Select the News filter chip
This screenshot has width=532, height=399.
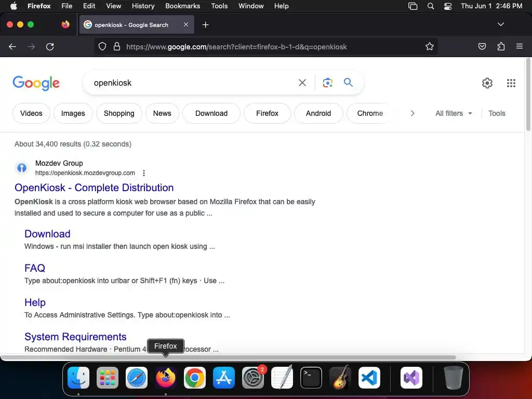tap(162, 113)
